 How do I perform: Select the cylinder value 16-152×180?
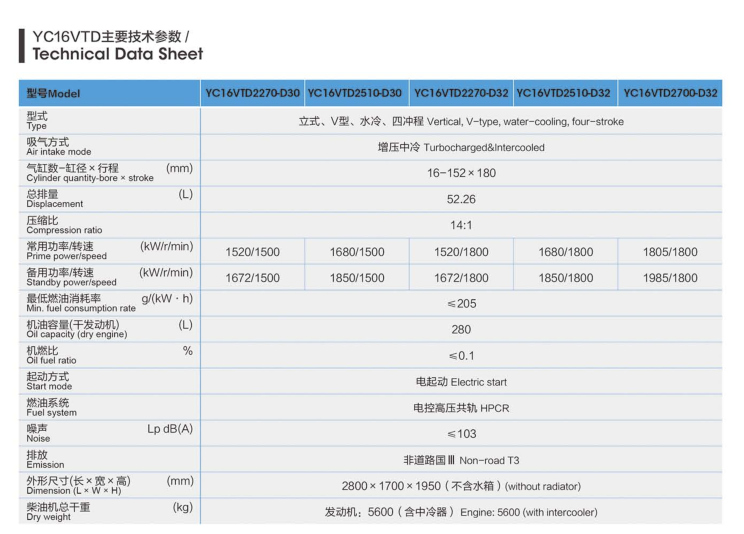pyautogui.click(x=461, y=173)
